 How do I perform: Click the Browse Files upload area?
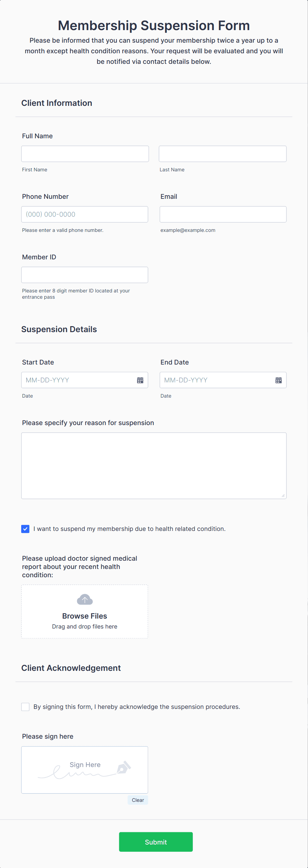[x=85, y=616]
